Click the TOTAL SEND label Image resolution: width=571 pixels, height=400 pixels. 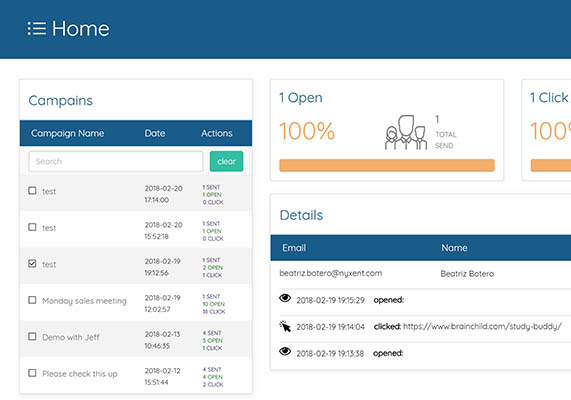(x=446, y=140)
